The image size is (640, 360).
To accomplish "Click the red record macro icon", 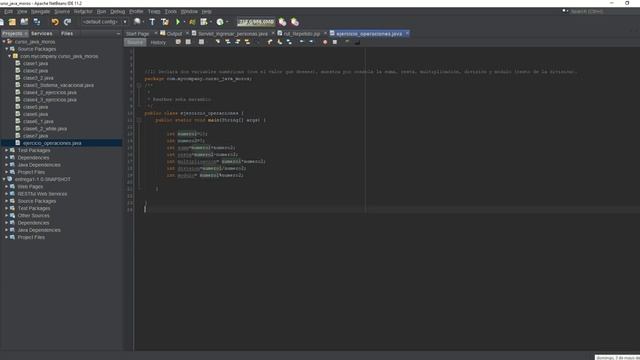I will pyautogui.click(x=325, y=42).
